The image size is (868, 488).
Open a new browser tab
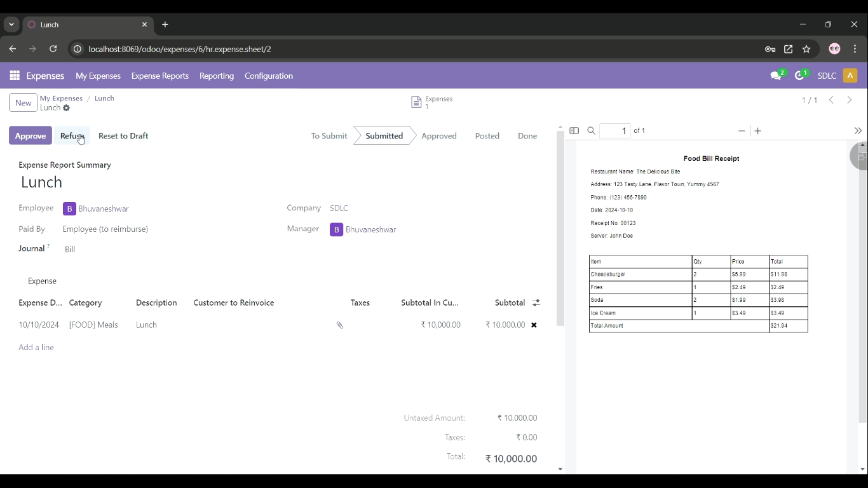coord(165,25)
